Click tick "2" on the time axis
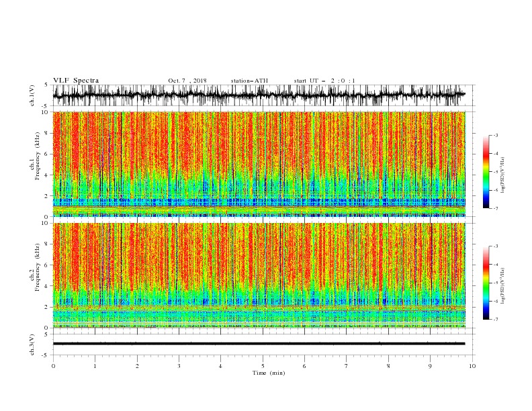The height and width of the screenshot is (411, 532). pos(137,366)
